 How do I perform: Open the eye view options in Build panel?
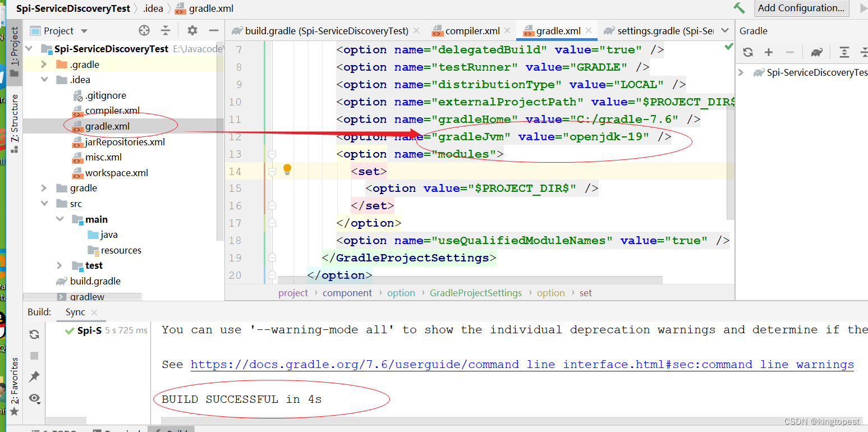35,398
